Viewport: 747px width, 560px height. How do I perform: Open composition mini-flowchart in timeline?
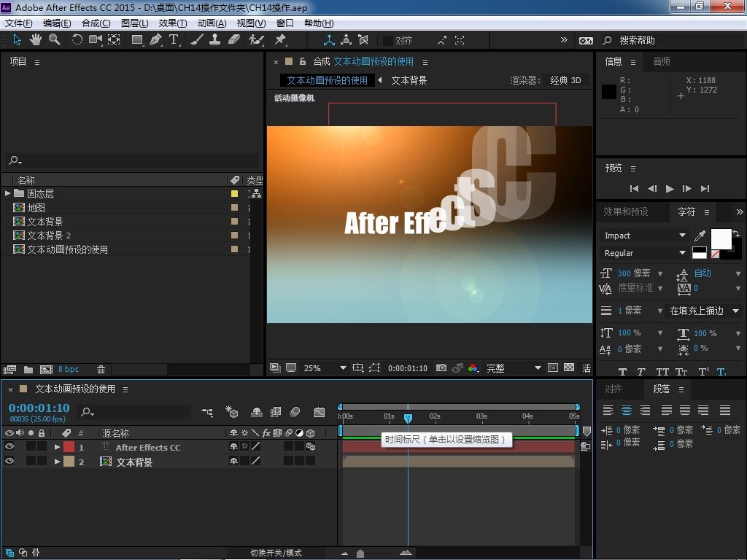pyautogui.click(x=207, y=413)
